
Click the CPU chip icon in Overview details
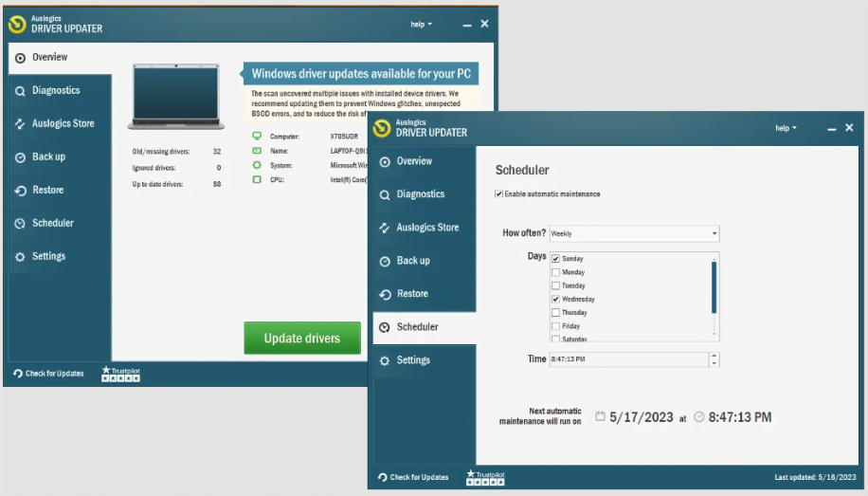[x=257, y=179]
